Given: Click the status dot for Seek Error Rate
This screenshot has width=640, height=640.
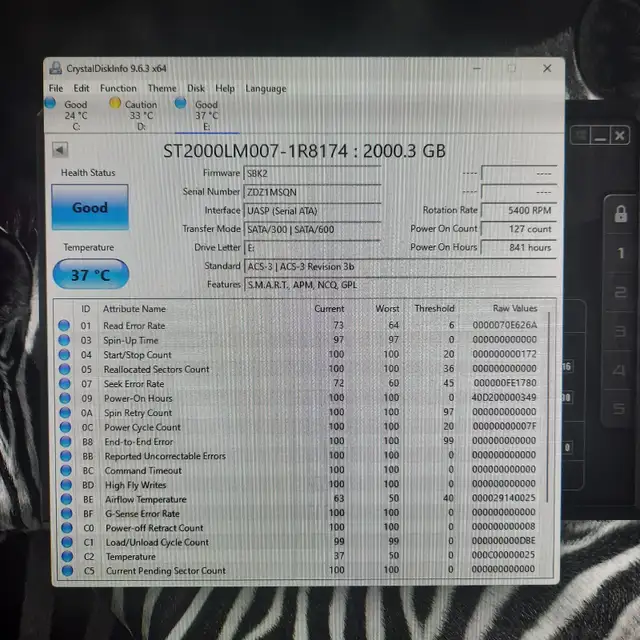Looking at the screenshot, I should pos(65,383).
